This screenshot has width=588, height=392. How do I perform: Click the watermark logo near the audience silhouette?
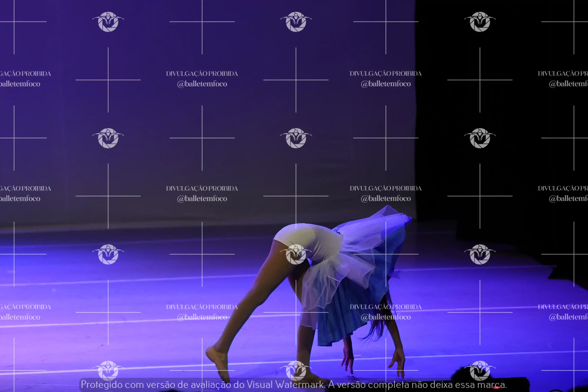pyautogui.click(x=480, y=370)
